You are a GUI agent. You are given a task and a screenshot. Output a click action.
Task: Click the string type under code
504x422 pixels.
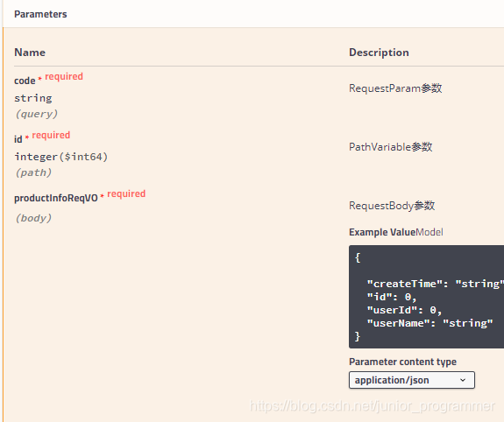[33, 98]
